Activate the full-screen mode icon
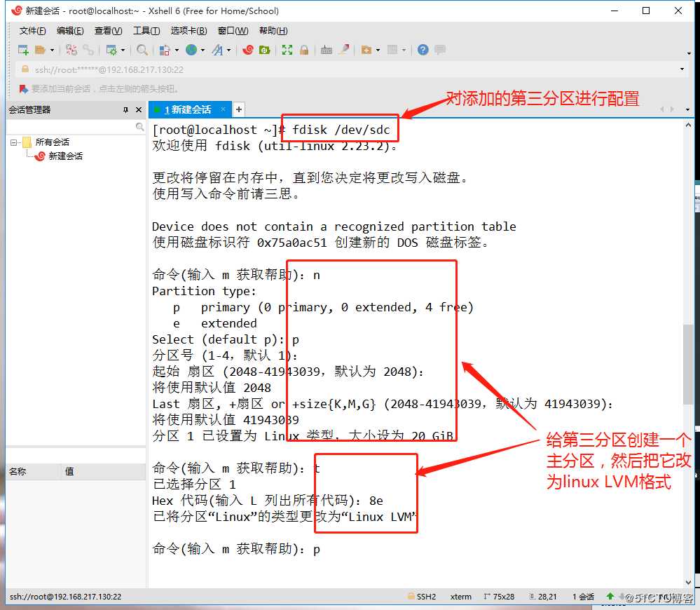 (x=287, y=50)
